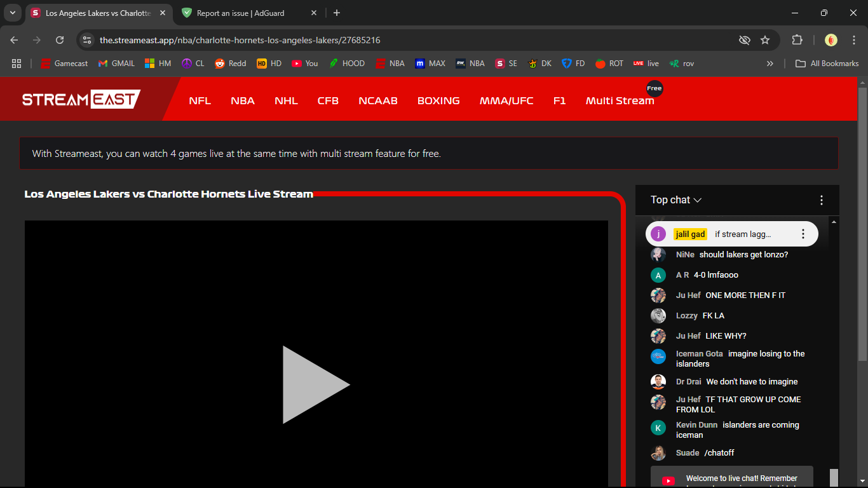The height and width of the screenshot is (488, 868).
Task: Open a new browser tab
Action: [x=337, y=13]
